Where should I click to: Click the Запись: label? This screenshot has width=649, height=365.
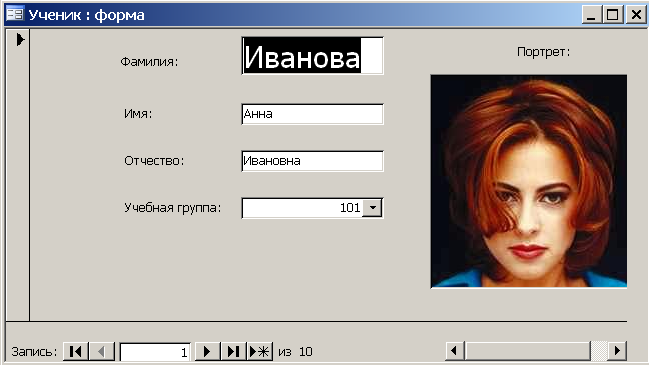pyautogui.click(x=34, y=352)
